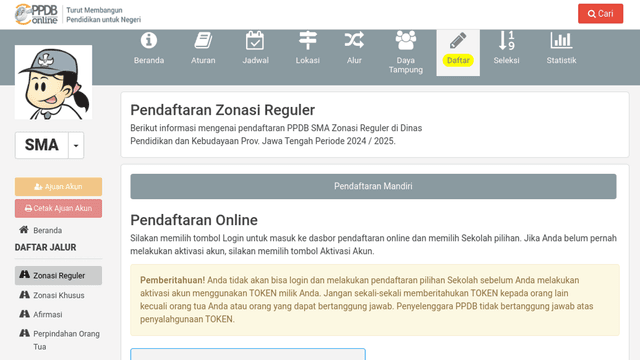The height and width of the screenshot is (360, 640).
Task: Switch to the Daftar tab label
Action: (458, 60)
